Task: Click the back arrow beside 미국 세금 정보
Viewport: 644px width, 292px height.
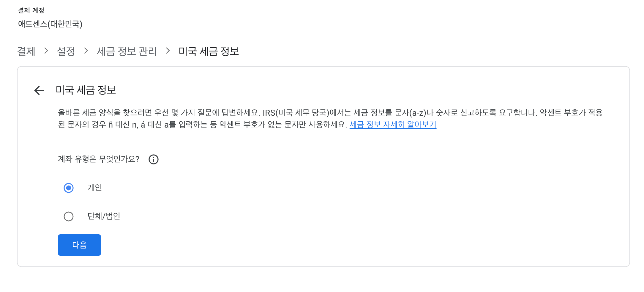Action: [x=39, y=90]
